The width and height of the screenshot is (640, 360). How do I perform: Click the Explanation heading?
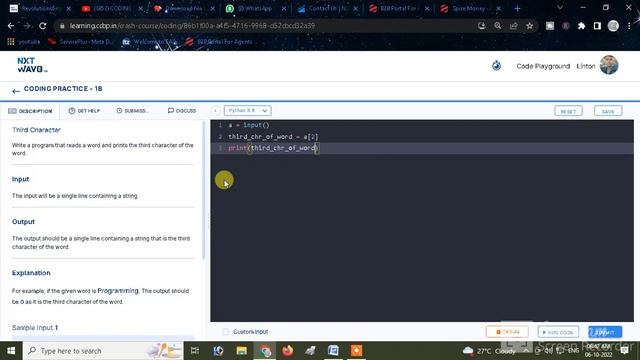[31, 273]
